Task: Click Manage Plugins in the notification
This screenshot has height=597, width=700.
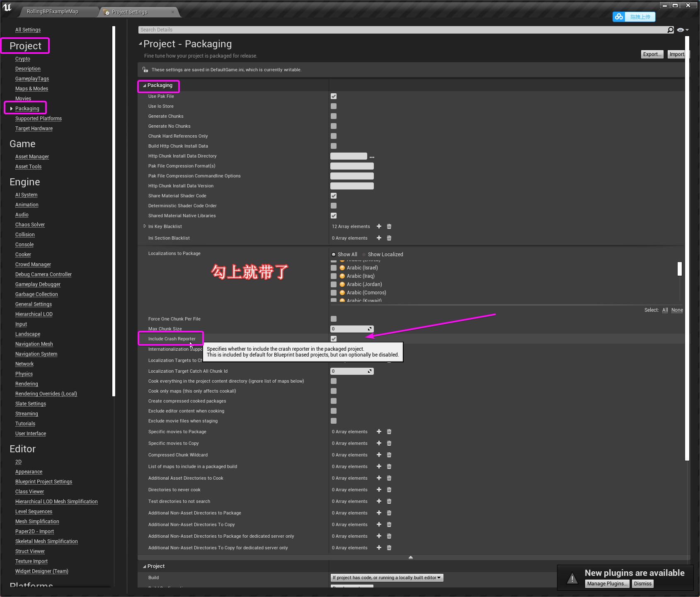Action: [607, 583]
